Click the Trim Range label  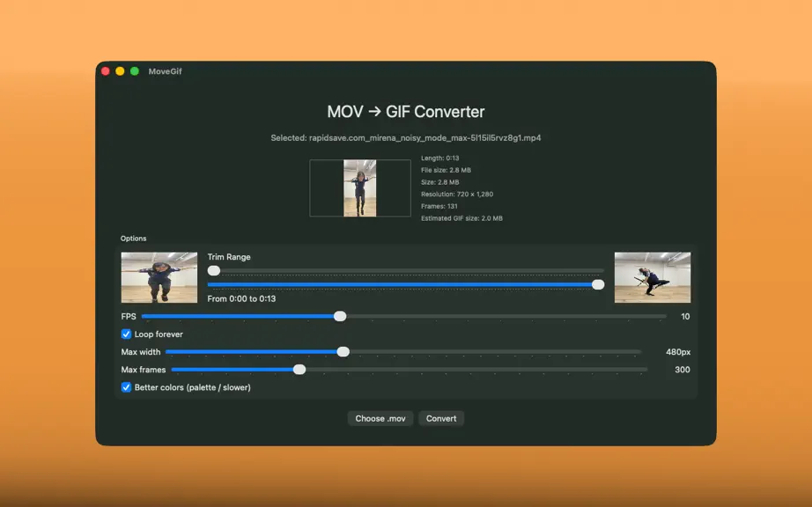[x=229, y=257]
